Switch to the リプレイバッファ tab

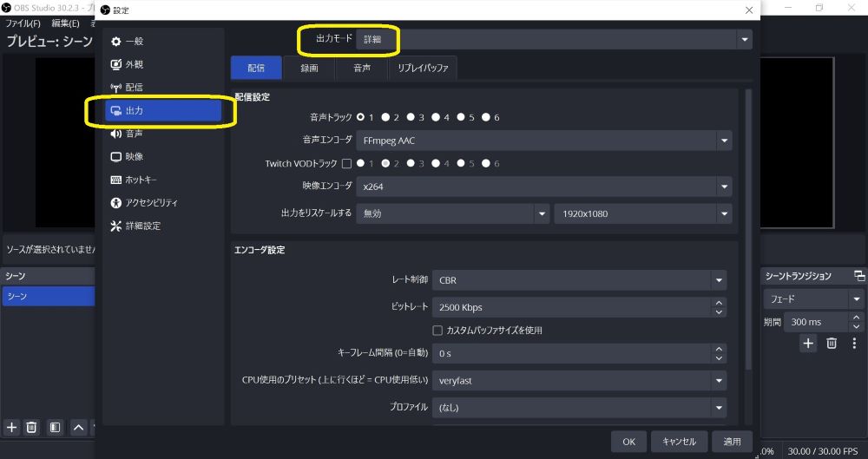click(423, 68)
